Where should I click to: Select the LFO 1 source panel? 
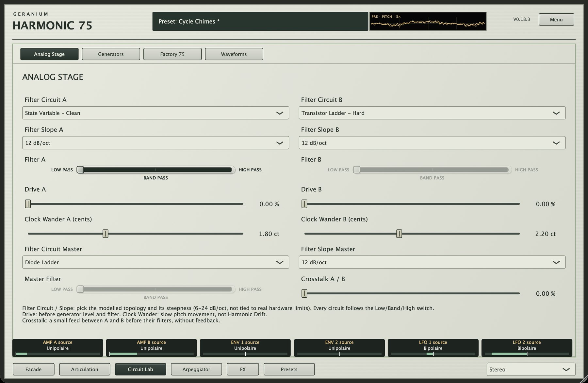[433, 348]
